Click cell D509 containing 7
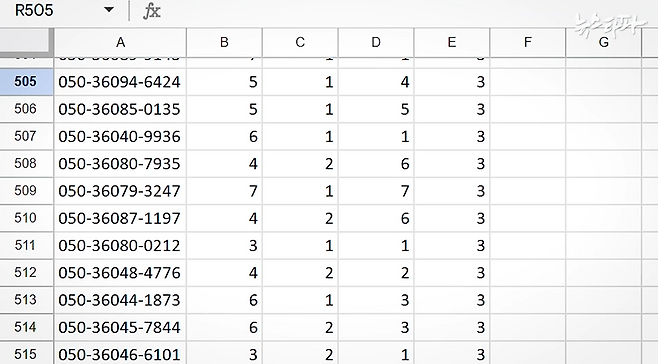Image resolution: width=658 pixels, height=364 pixels. (x=376, y=191)
